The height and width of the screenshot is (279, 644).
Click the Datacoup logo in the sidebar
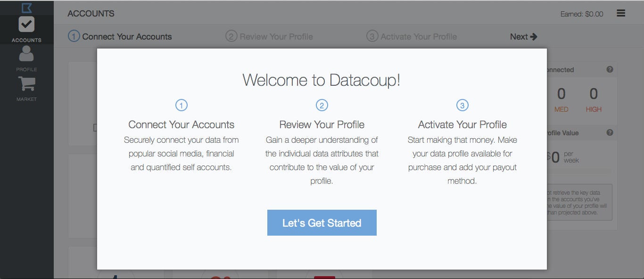coord(26,8)
